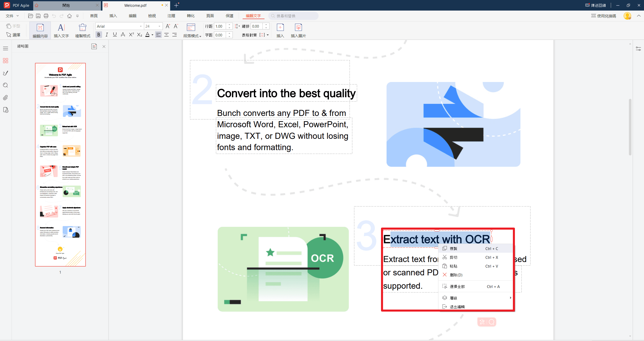The image size is (644, 341).
Task: Increase font size with A+ icon
Action: (x=168, y=26)
